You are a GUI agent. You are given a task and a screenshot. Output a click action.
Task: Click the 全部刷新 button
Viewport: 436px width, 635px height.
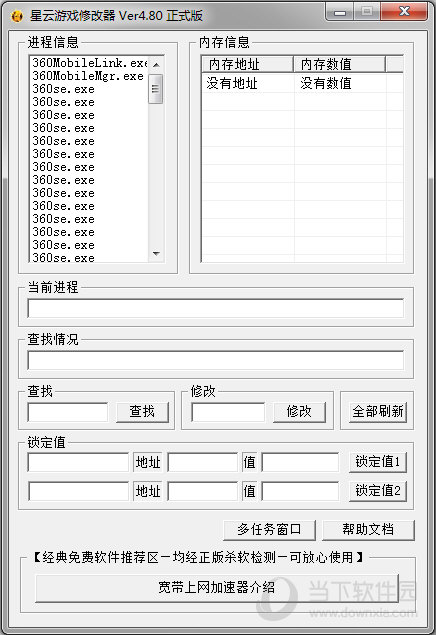point(378,412)
